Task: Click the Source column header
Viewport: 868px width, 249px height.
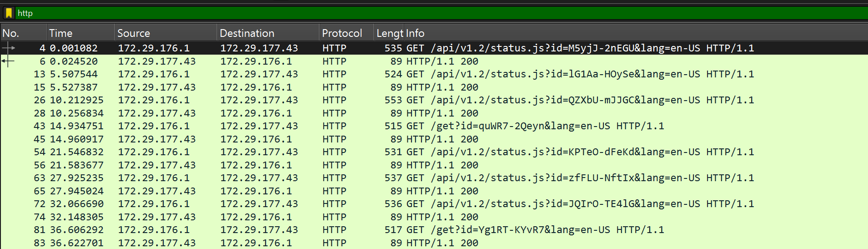Action: coord(165,33)
